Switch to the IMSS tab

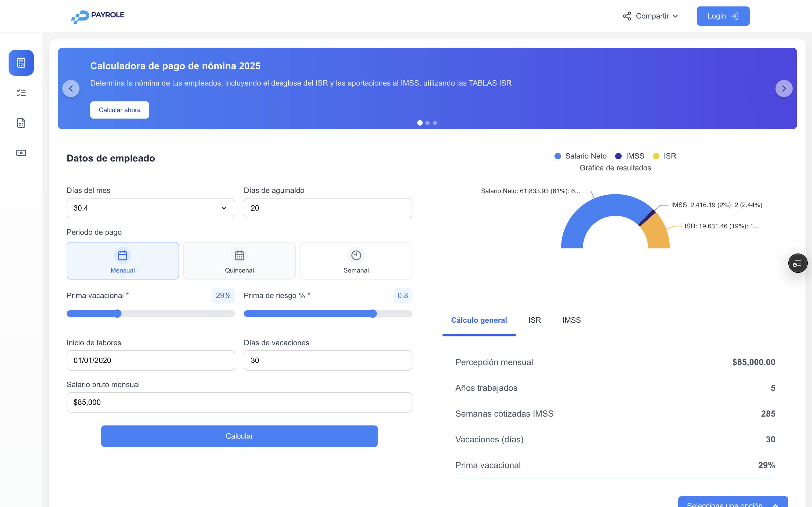pyautogui.click(x=571, y=320)
